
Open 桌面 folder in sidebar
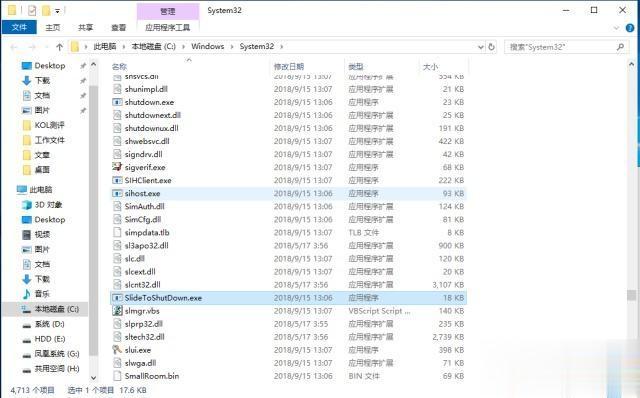[x=42, y=170]
